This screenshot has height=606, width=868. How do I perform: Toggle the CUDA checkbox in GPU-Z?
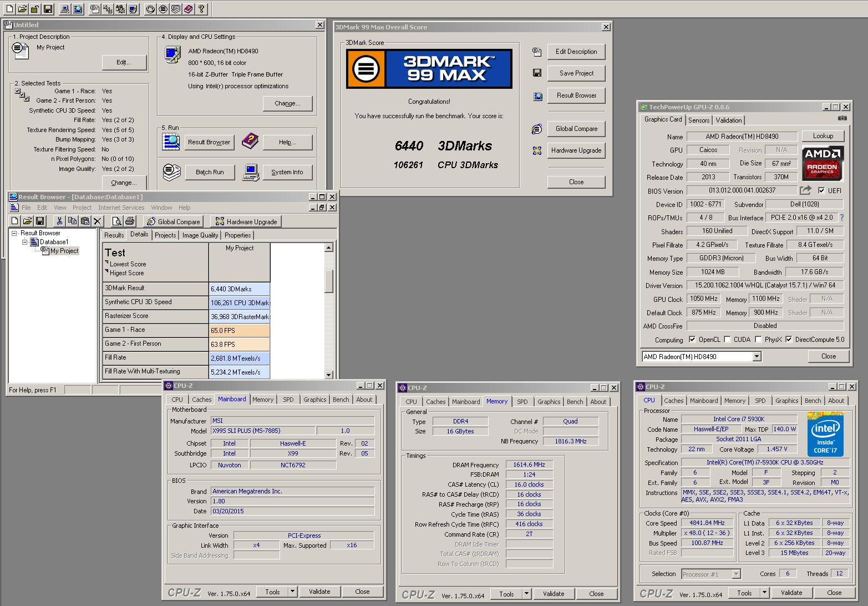click(x=727, y=339)
